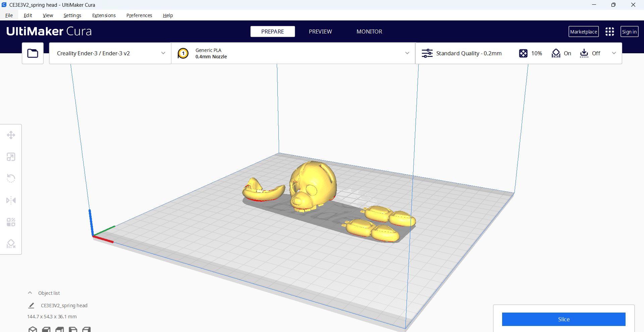Switch to the PREPARE stage
Screen dimensions: 644x332
pyautogui.click(x=273, y=31)
